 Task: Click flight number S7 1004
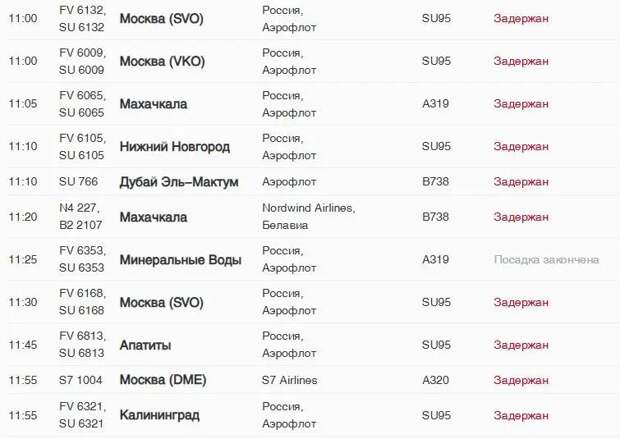81,380
